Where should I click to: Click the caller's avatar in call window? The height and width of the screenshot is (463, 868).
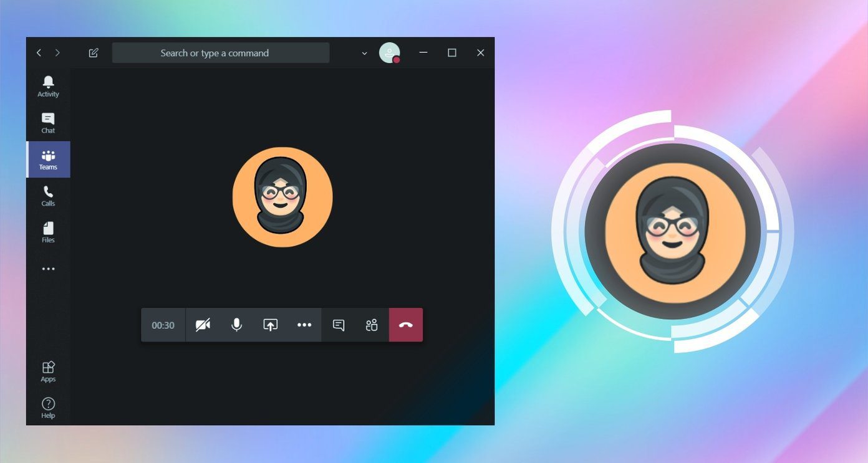click(x=282, y=197)
